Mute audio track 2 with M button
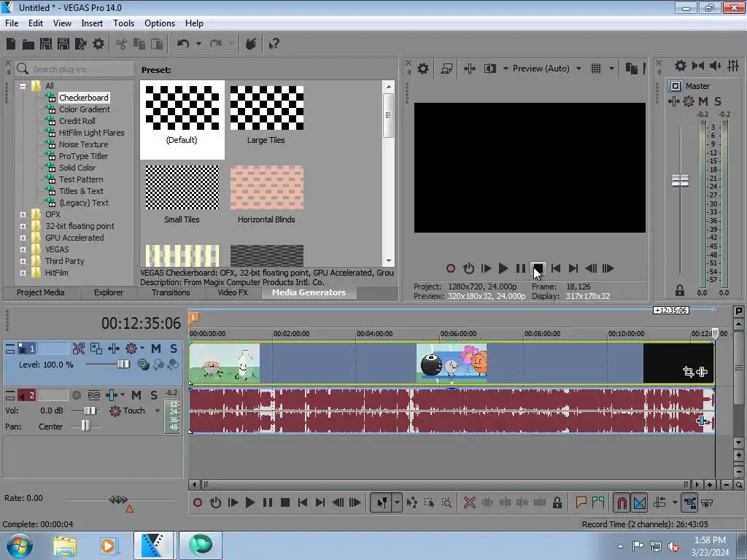Screen dimensions: 747x560 pos(136,395)
